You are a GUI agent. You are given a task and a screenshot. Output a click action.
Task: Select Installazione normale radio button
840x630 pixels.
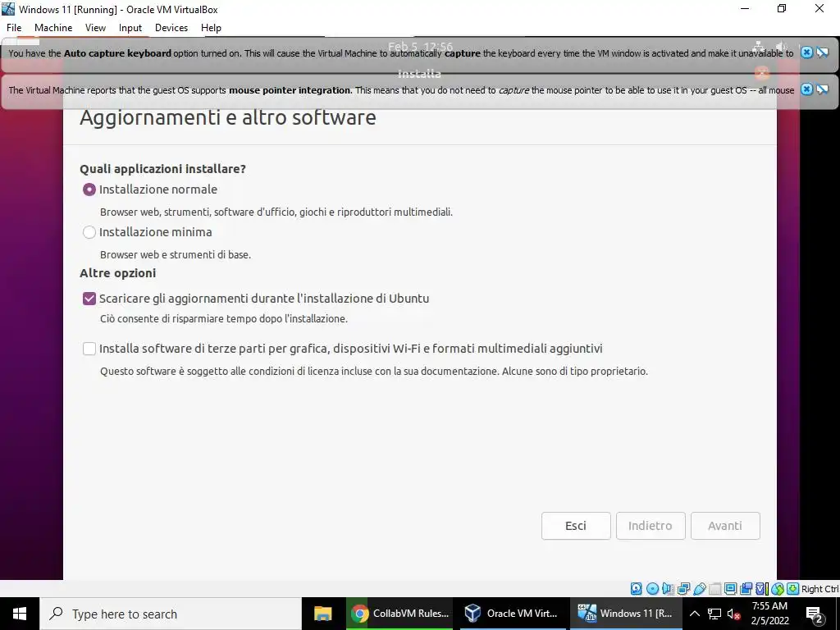(89, 189)
